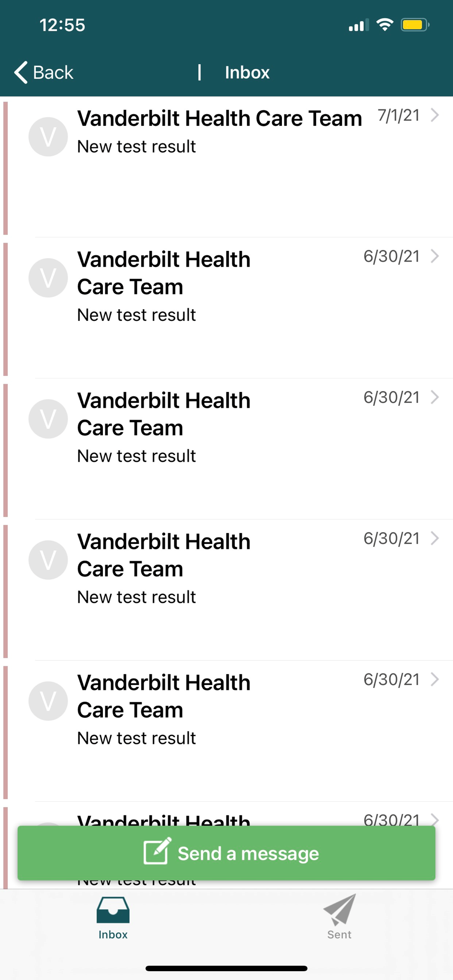This screenshot has width=453, height=980.
Task: Switch to the Sent tab label
Action: click(x=339, y=934)
